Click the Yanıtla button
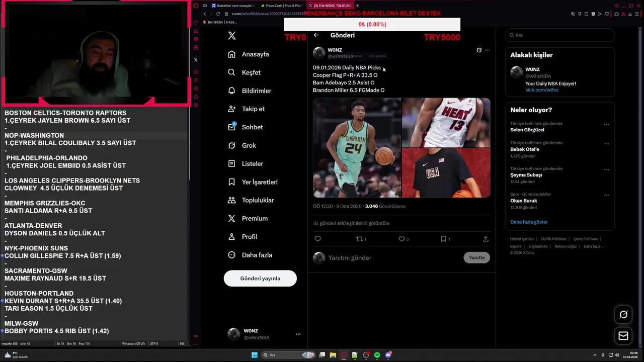The height and width of the screenshot is (362, 644). 476,257
